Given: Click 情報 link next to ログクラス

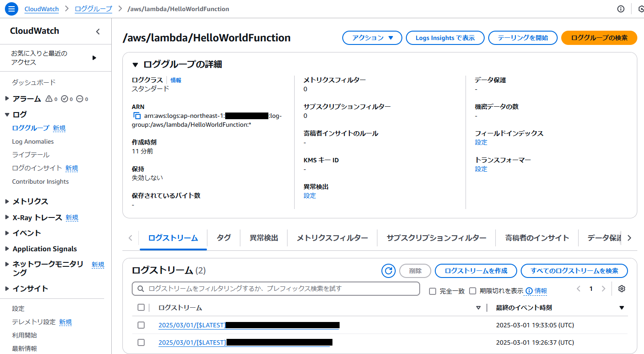Looking at the screenshot, I should pyautogui.click(x=176, y=80).
